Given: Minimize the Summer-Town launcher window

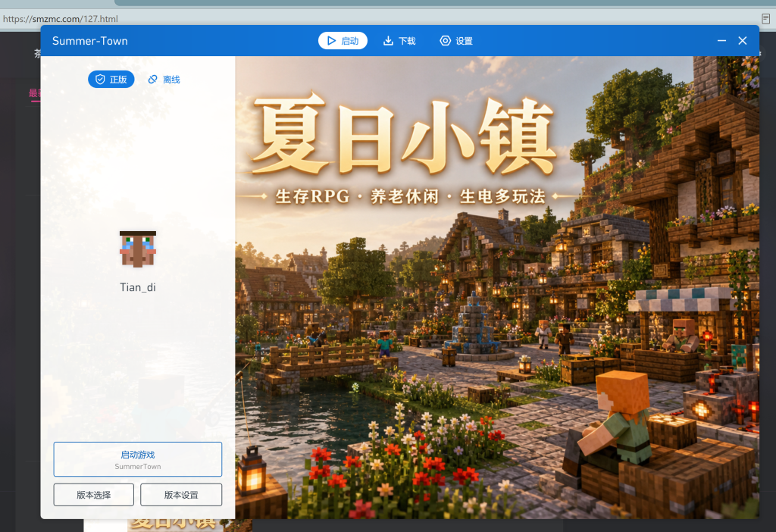Looking at the screenshot, I should click(721, 41).
